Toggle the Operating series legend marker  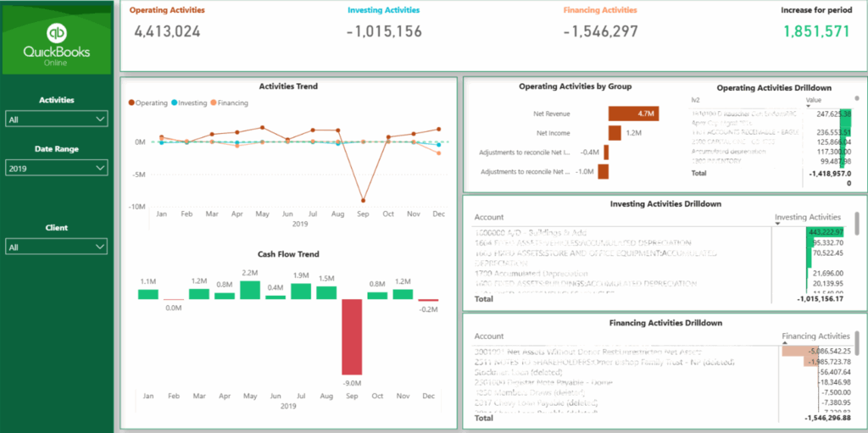(x=132, y=103)
